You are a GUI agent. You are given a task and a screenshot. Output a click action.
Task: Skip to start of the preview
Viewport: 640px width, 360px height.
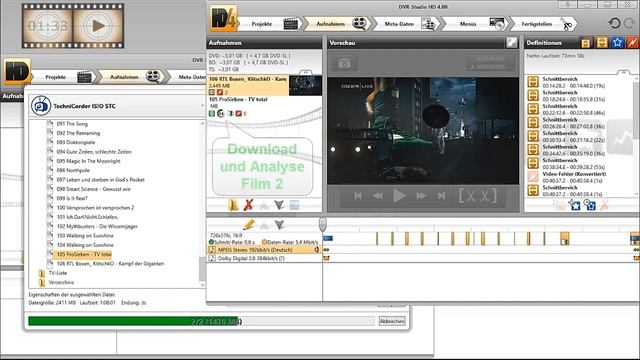click(x=358, y=196)
